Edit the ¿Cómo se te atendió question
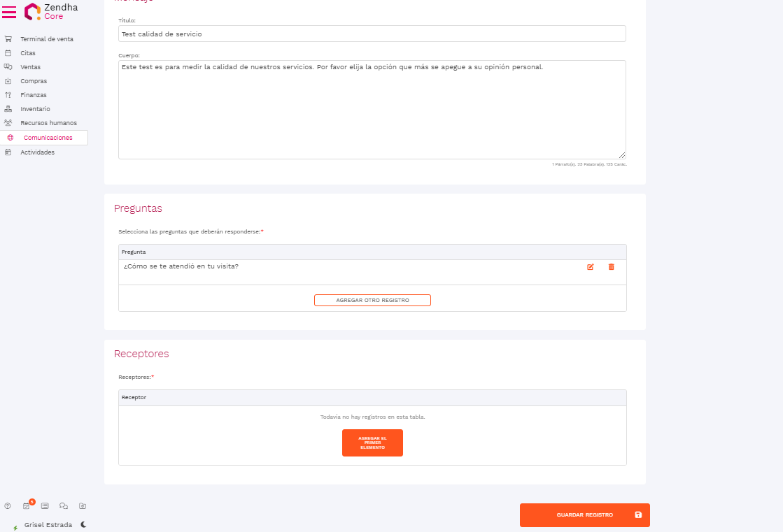Screen dimensions: 783x532 [591, 267]
